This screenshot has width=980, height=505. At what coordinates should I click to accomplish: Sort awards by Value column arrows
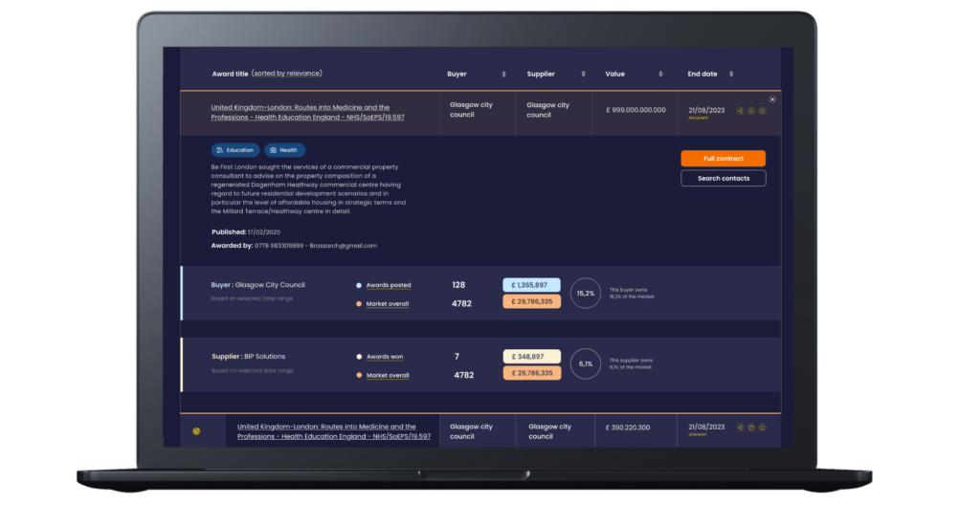(x=660, y=75)
